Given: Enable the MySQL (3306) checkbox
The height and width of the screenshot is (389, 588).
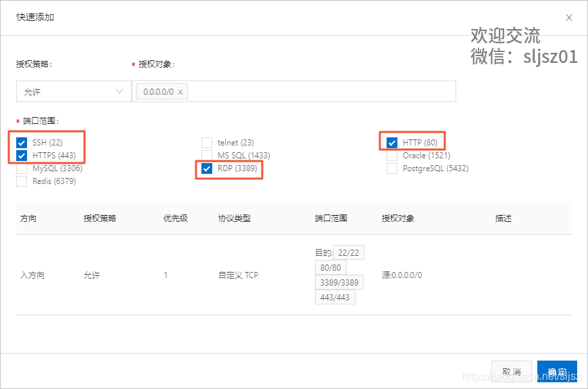Looking at the screenshot, I should [22, 168].
